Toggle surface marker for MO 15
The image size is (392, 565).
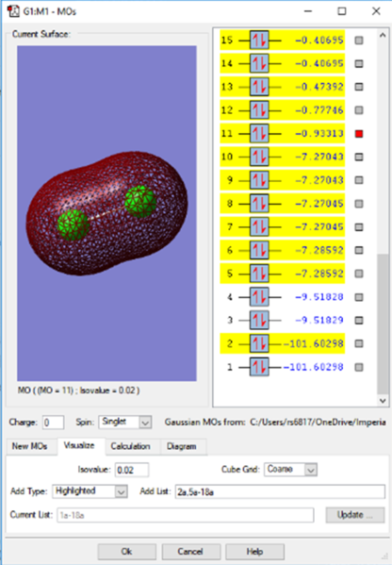click(359, 41)
